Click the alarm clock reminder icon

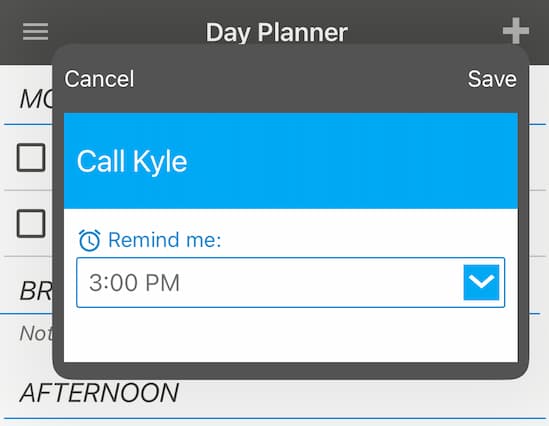point(89,240)
